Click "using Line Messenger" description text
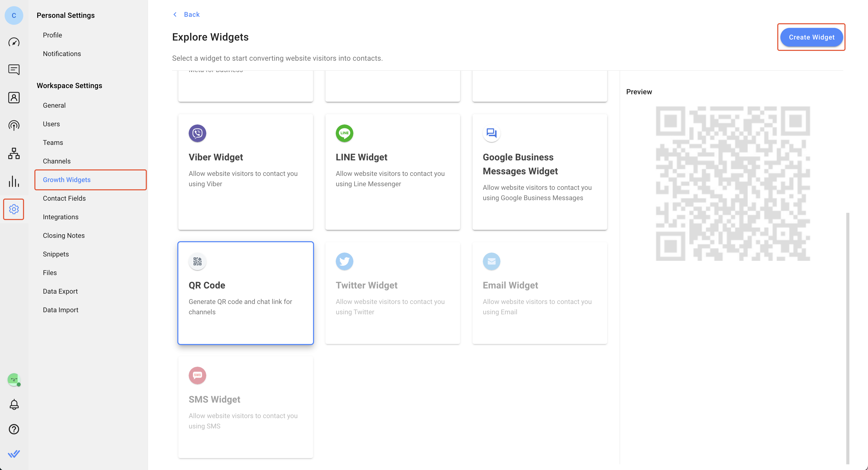 coord(368,184)
